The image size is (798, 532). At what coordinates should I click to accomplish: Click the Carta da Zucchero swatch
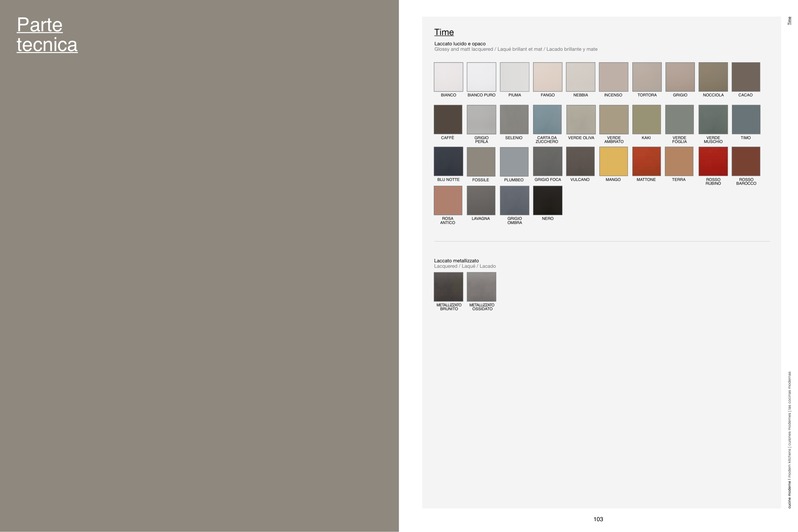547,119
